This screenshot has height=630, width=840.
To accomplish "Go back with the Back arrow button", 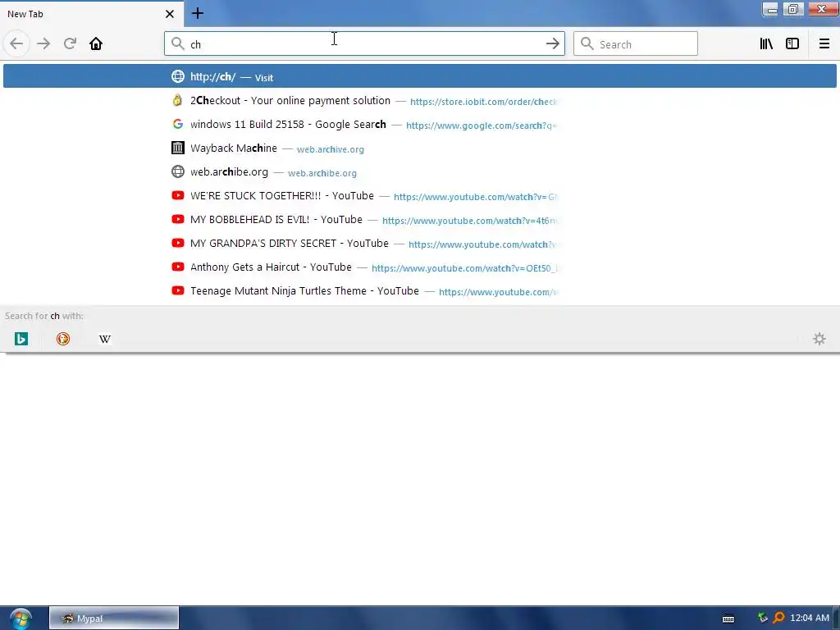I will tap(16, 43).
